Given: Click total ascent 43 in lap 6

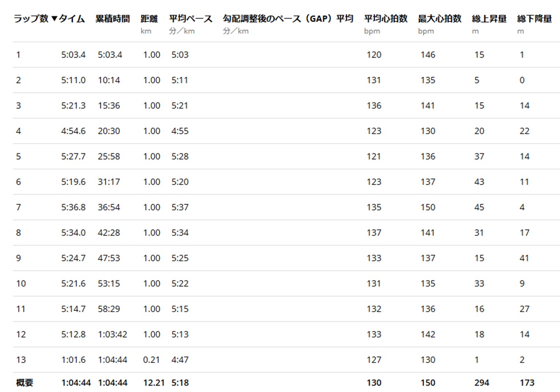Looking at the screenshot, I should click(x=479, y=182).
